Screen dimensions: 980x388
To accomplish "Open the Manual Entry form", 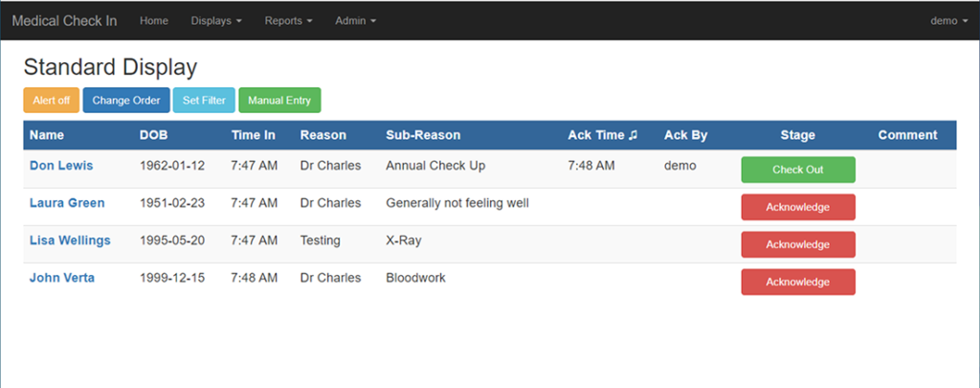I will pyautogui.click(x=279, y=101).
